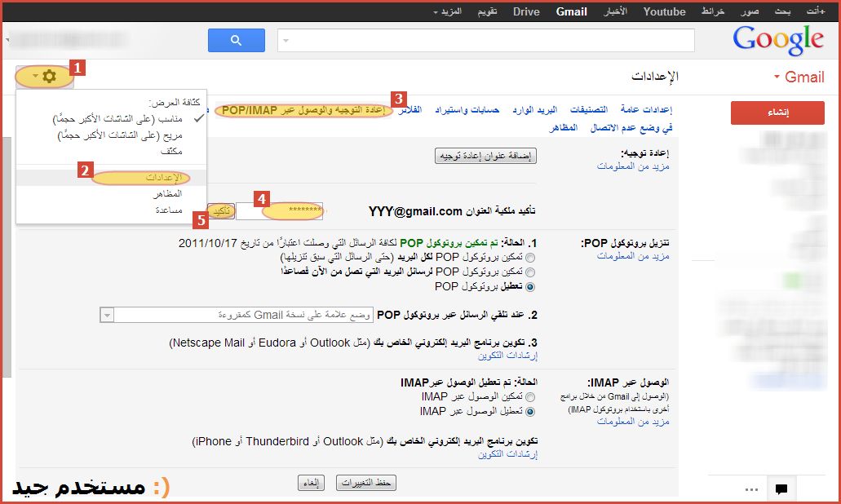Choose مساعدة in the gear menu

[x=169, y=210]
